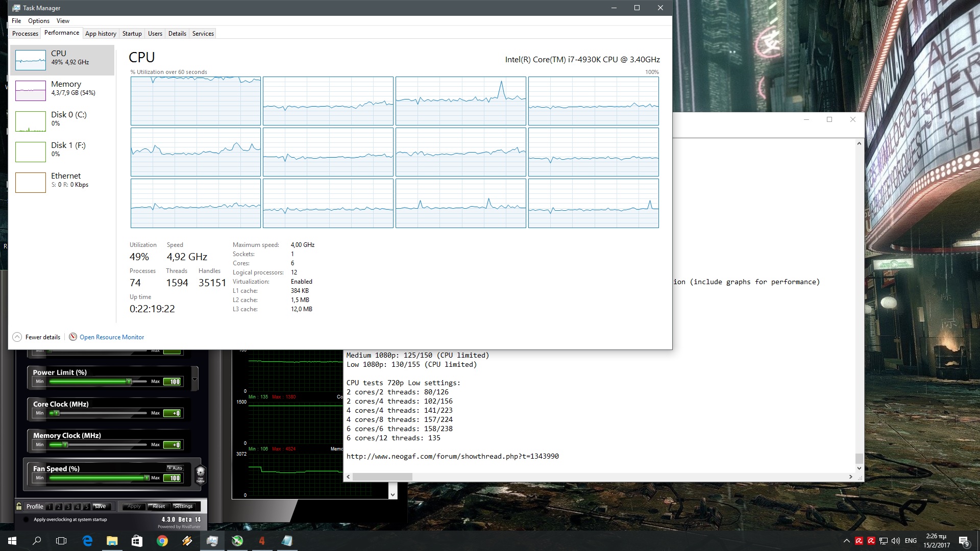The height and width of the screenshot is (551, 980).
Task: Open Resource Monitor link
Action: click(111, 337)
